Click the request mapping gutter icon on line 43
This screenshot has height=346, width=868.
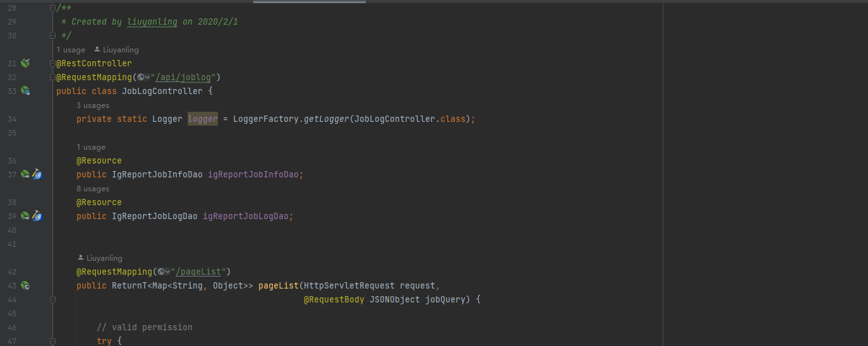pyautogui.click(x=25, y=285)
